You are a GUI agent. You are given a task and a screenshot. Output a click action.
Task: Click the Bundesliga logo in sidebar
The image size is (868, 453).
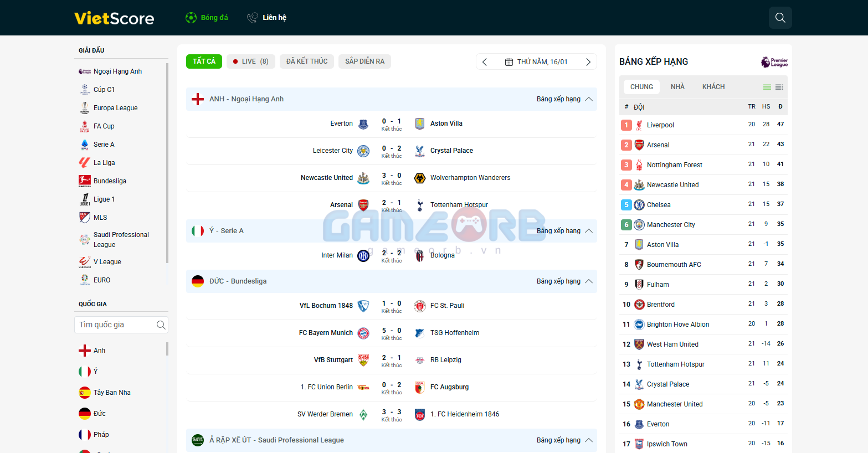(x=85, y=181)
